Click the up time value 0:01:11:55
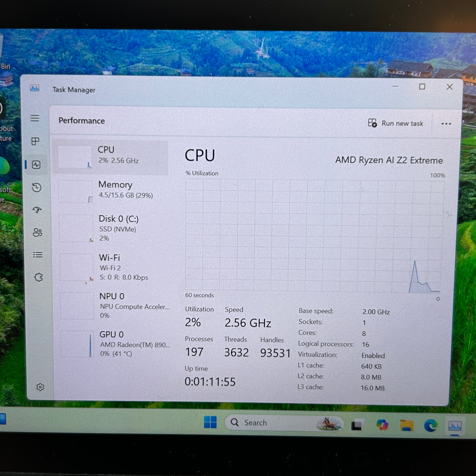Viewport: 476px width, 476px height. coord(210,382)
